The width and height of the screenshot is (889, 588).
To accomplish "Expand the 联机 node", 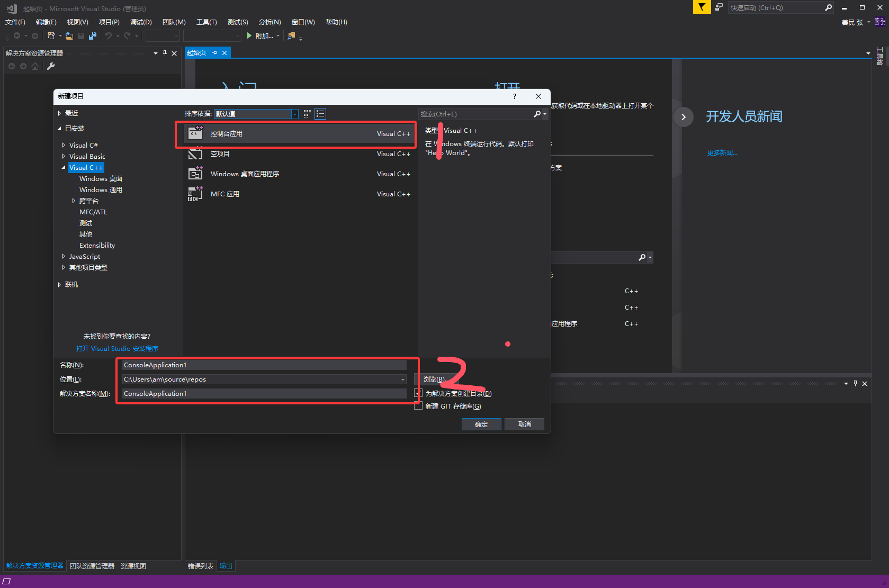I will tap(59, 285).
